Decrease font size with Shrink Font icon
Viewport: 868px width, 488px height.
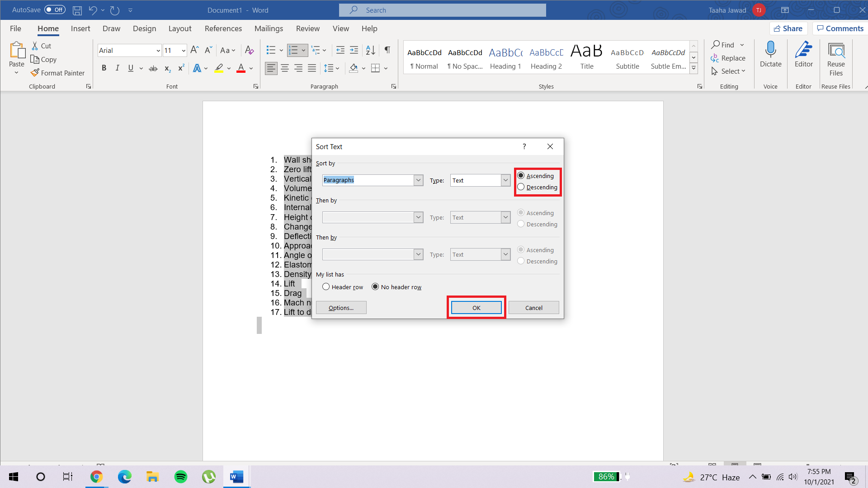[208, 50]
